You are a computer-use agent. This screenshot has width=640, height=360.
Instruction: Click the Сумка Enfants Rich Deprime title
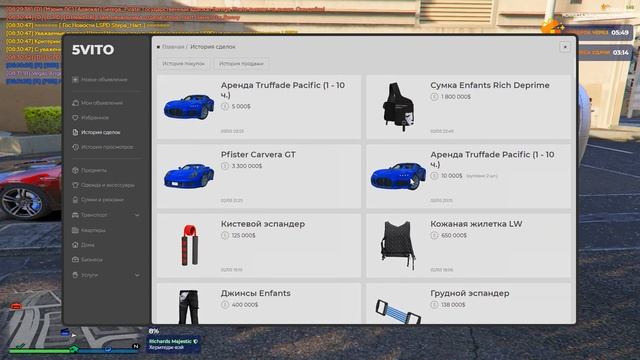tap(490, 85)
